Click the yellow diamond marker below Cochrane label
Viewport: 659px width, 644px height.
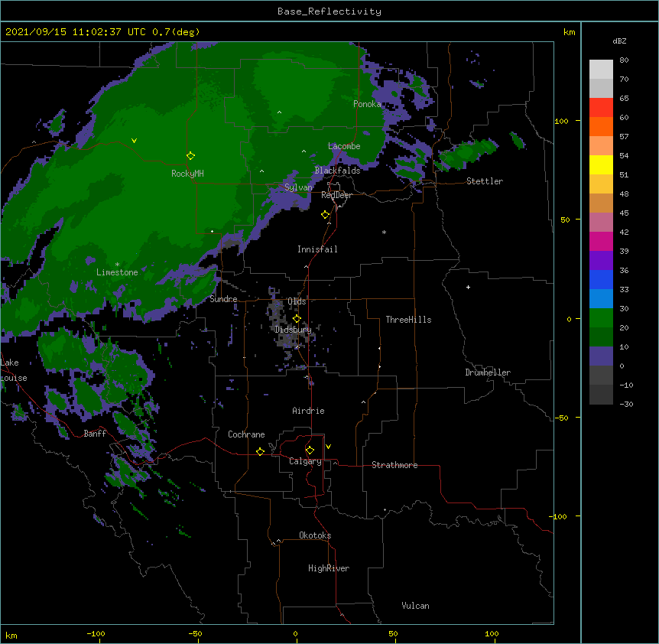pyautogui.click(x=260, y=451)
